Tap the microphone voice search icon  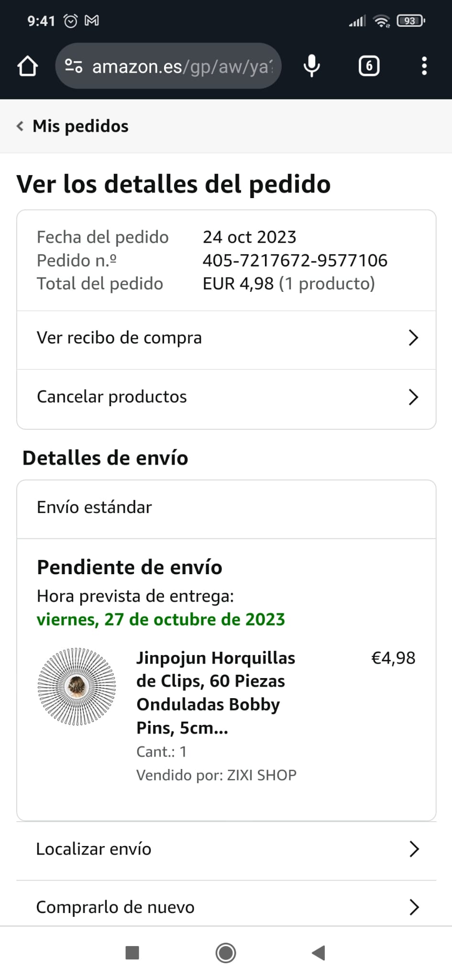tap(312, 66)
